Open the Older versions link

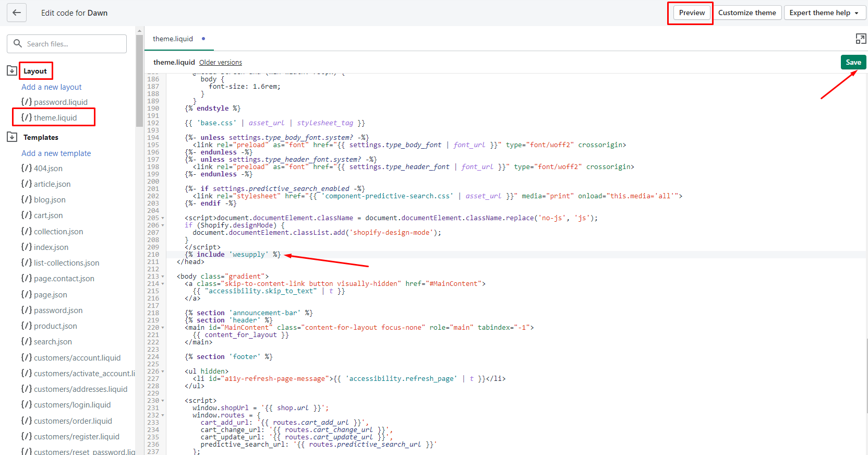[221, 62]
